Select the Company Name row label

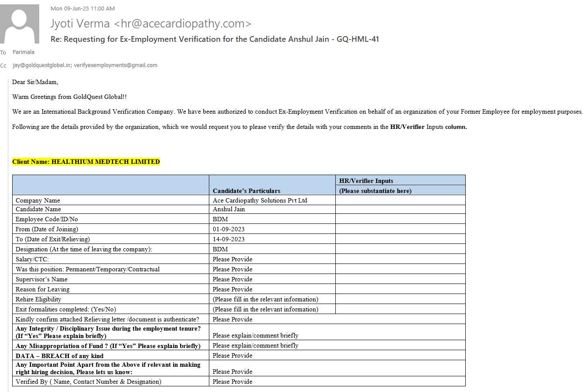(38, 200)
